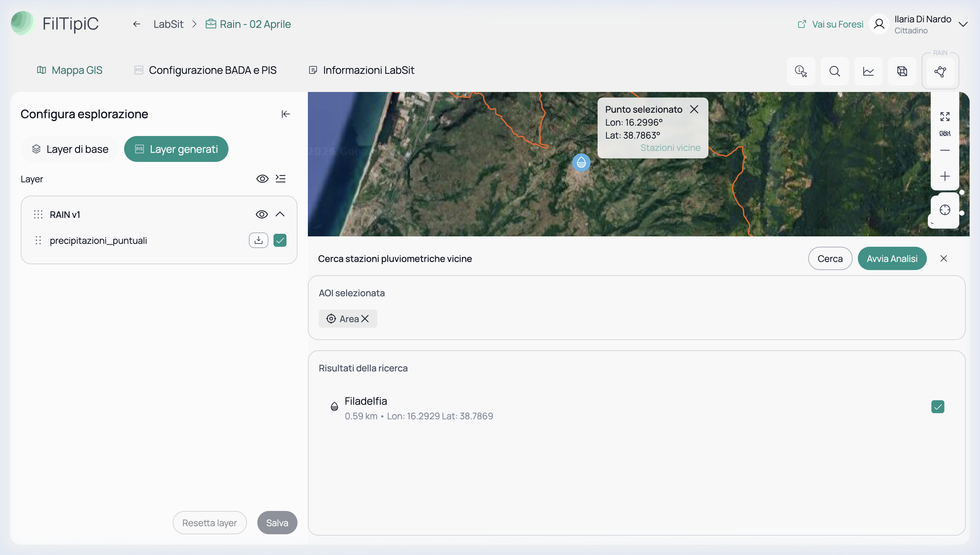The image size is (980, 555).
Task: Open the LabSit breadcrumb
Action: pos(168,24)
